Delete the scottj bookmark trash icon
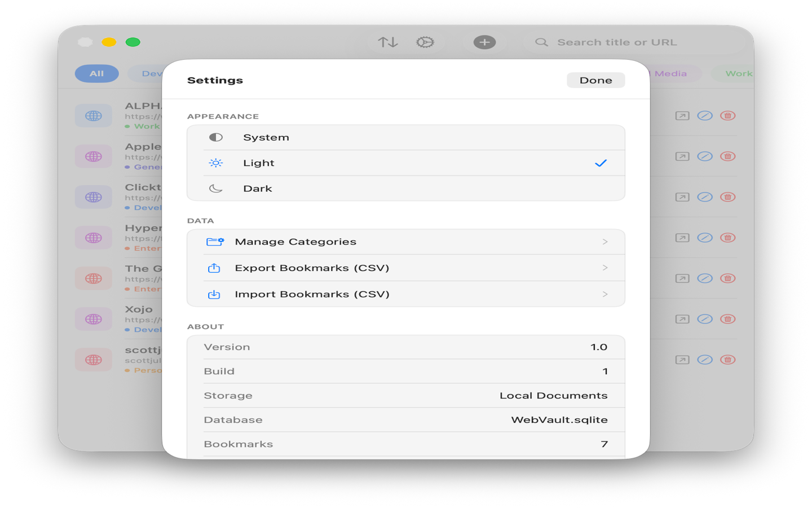The width and height of the screenshot is (812, 508). coord(728,360)
